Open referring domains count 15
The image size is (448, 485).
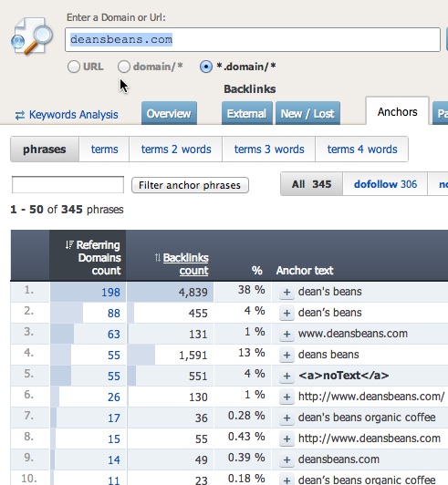pos(114,439)
